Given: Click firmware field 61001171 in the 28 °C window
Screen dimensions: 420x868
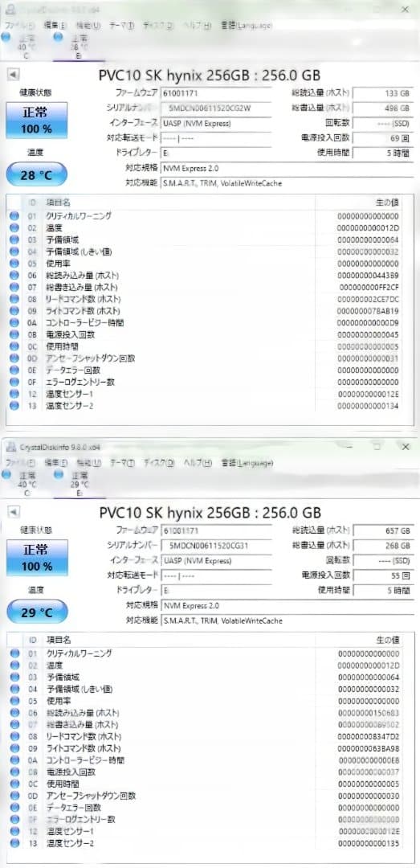Looking at the screenshot, I should pyautogui.click(x=216, y=93).
